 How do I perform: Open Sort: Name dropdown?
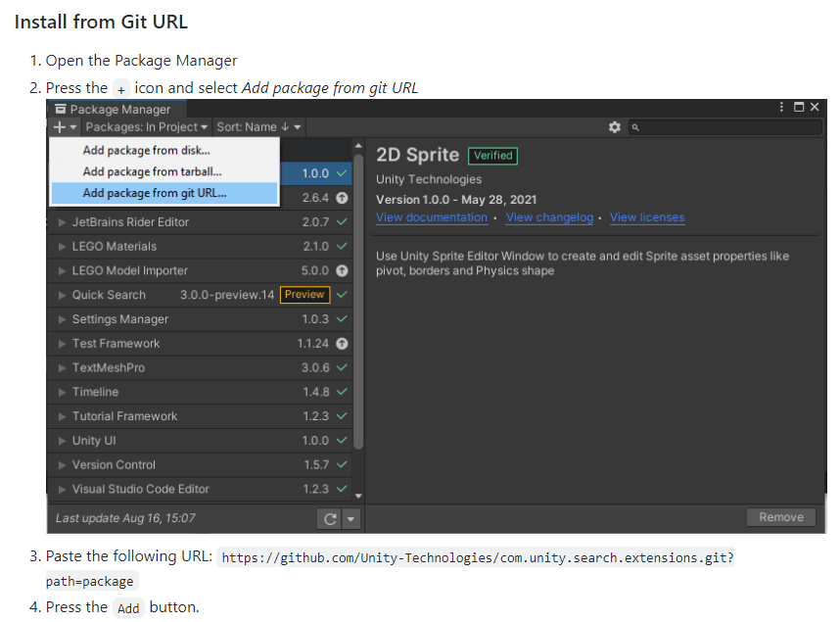258,127
